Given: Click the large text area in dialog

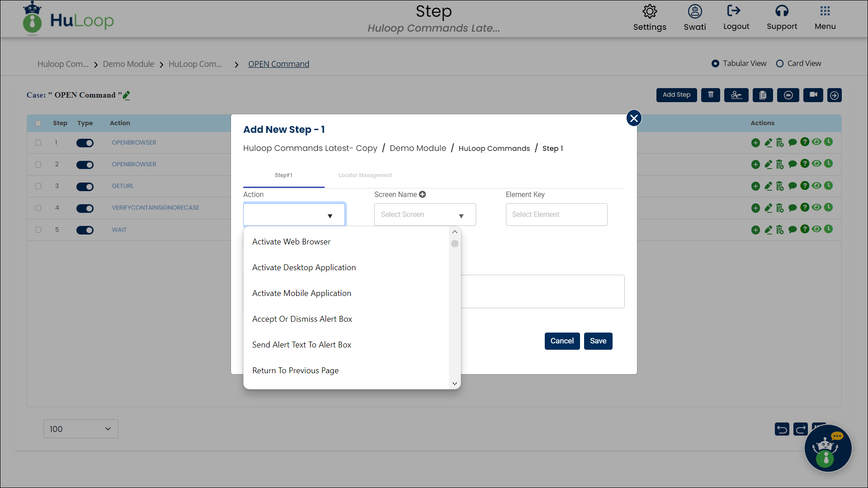Looking at the screenshot, I should [x=542, y=291].
